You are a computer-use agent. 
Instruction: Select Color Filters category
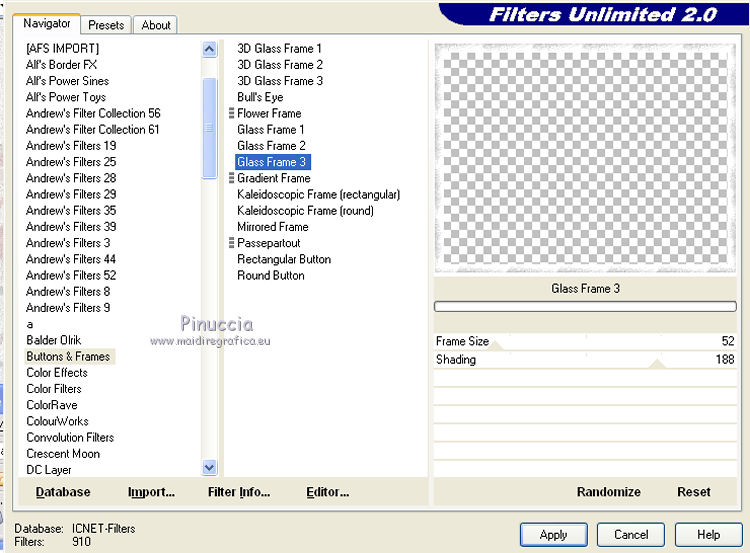click(x=54, y=389)
